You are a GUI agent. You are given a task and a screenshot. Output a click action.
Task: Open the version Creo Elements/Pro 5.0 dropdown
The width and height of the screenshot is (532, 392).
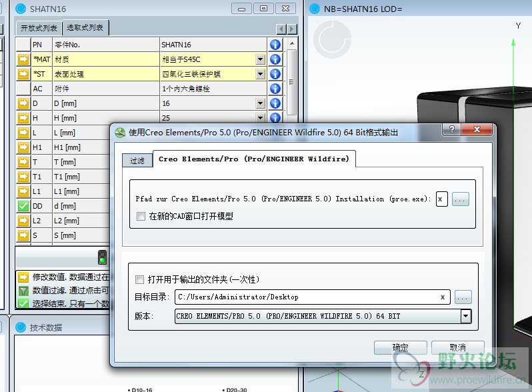(465, 316)
